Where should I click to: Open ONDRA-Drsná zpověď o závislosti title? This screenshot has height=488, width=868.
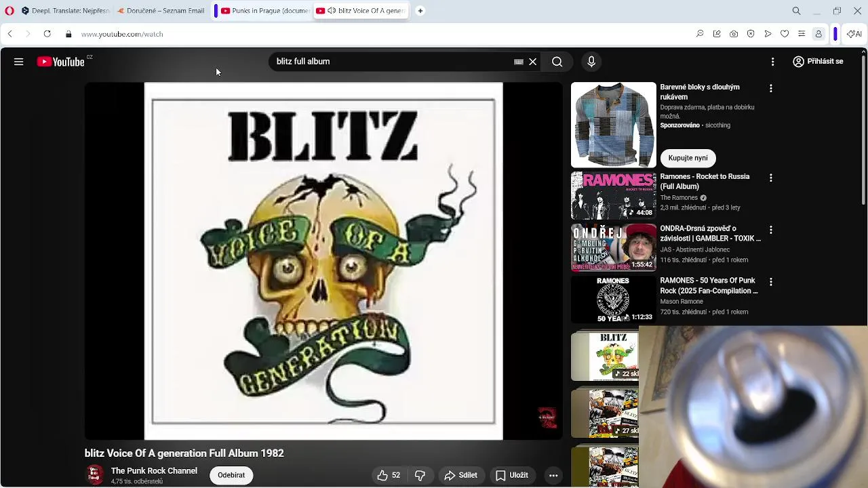[x=711, y=234]
